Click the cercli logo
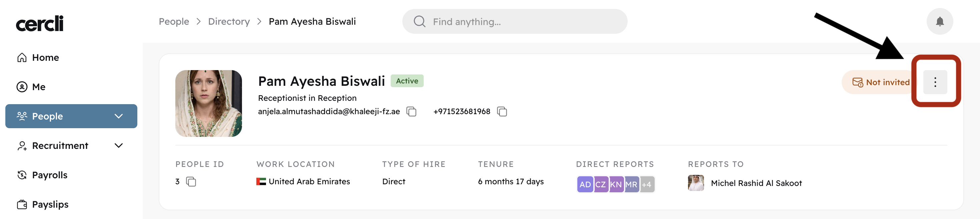The image size is (980, 219). (40, 24)
